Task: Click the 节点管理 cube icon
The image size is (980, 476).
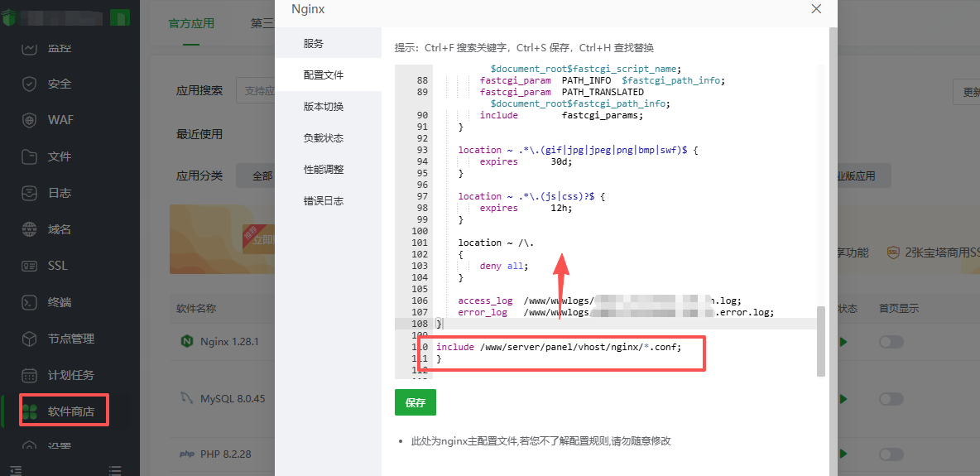Action: pyautogui.click(x=29, y=339)
